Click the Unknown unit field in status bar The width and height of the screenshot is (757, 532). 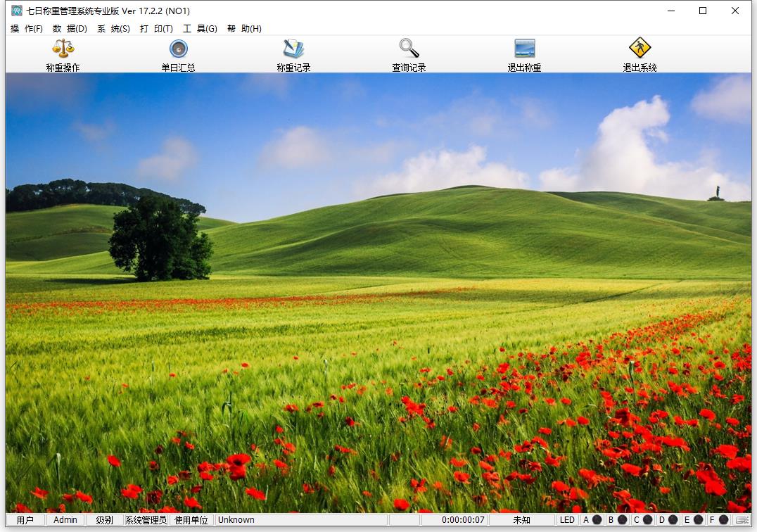[x=236, y=520]
